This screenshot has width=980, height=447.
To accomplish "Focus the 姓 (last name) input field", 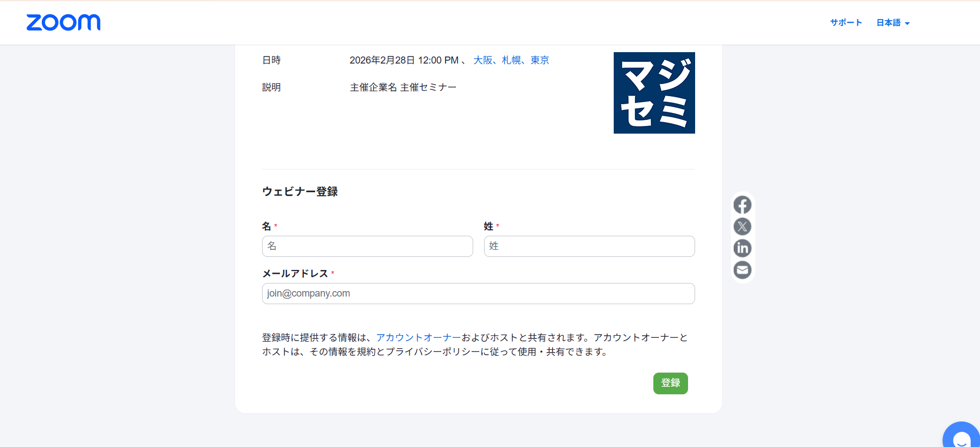I will (589, 246).
